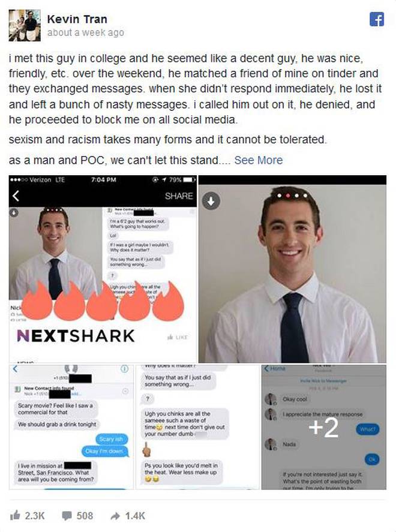Screen dimensions: 396x532
Task: Tap the back chevron in phone screenshot
Action: point(16,196)
